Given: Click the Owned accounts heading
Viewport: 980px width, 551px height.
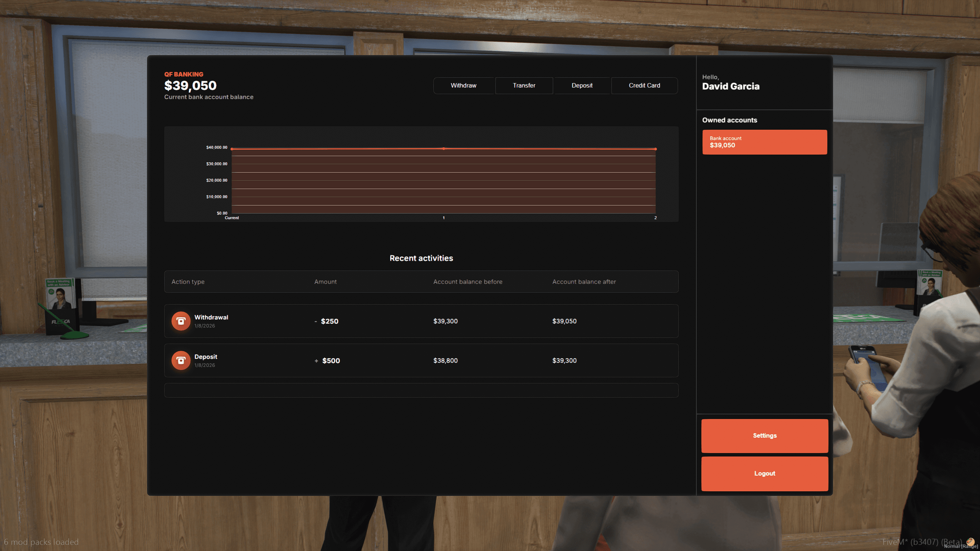Looking at the screenshot, I should (730, 120).
